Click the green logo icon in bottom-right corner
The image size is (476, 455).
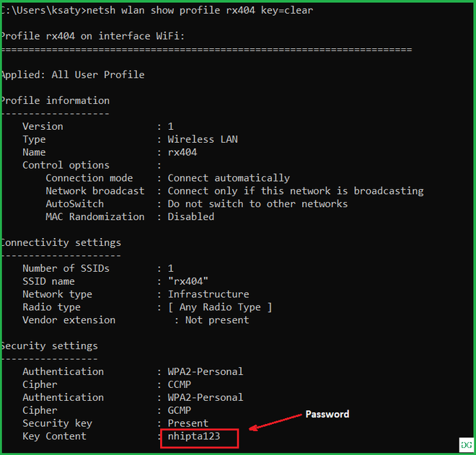467,445
